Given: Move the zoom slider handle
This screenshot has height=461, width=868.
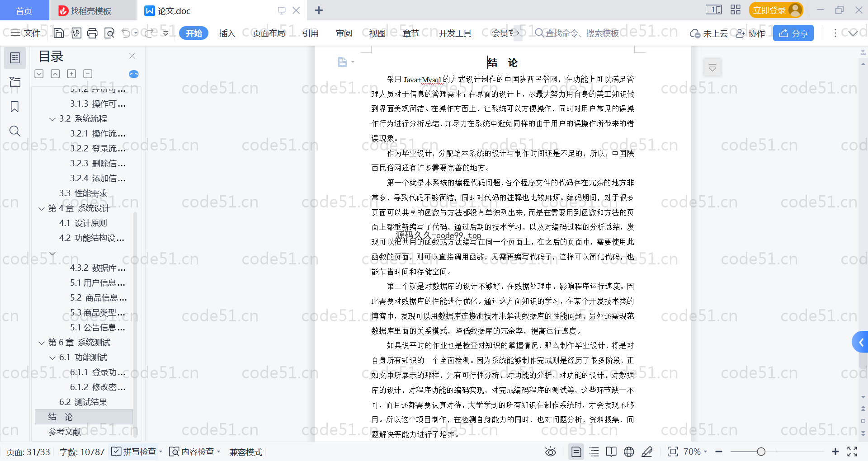Looking at the screenshot, I should click(x=761, y=452).
